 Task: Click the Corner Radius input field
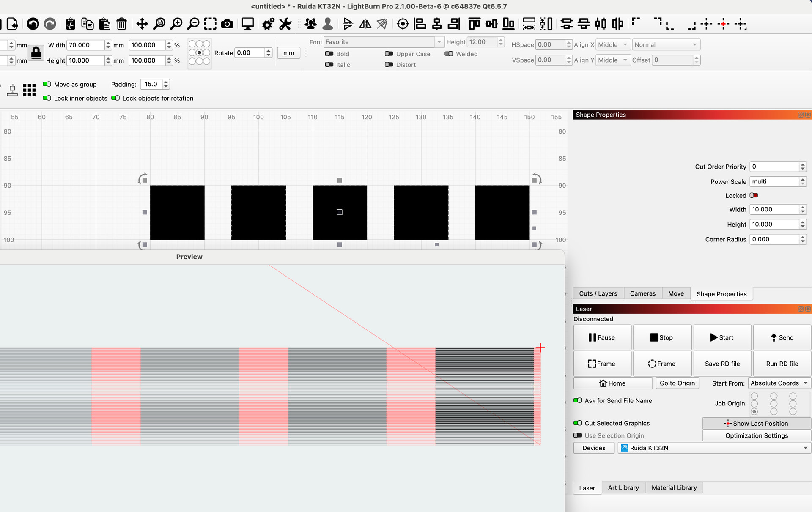[x=774, y=239]
